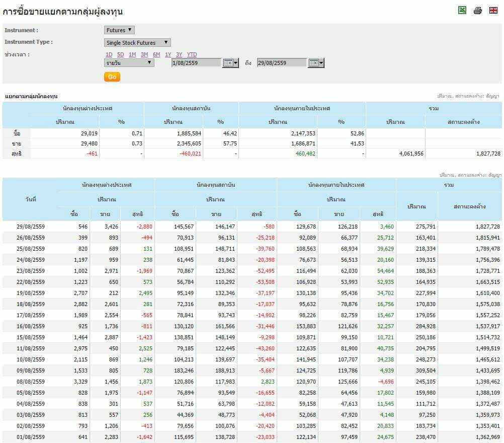Open the Instrument dropdown showing Futures
The image size is (504, 443).
pos(119,30)
